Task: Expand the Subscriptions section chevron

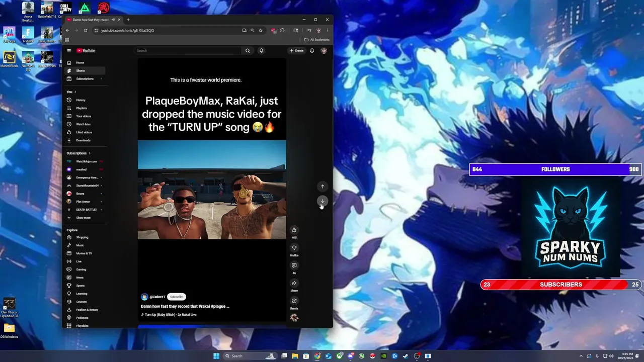Action: click(x=90, y=153)
